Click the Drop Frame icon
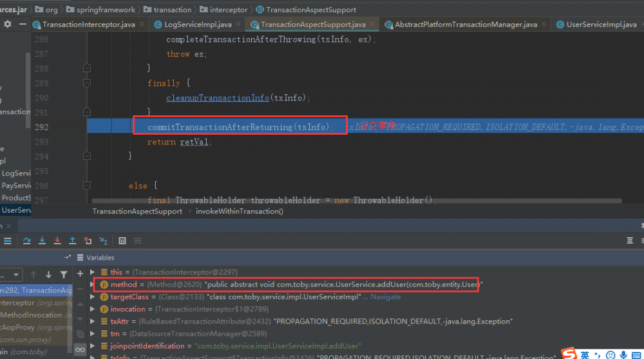Image resolution: width=644 pixels, height=359 pixels. point(88,240)
